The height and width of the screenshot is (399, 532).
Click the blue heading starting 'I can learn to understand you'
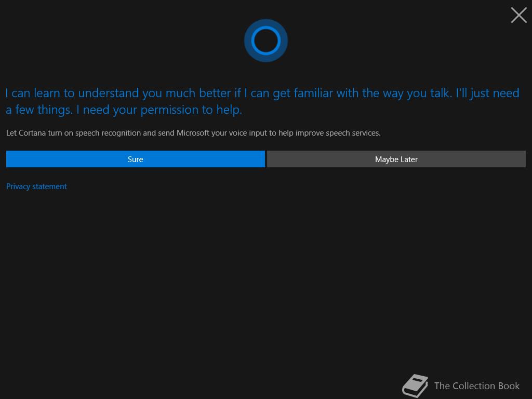[x=262, y=101]
